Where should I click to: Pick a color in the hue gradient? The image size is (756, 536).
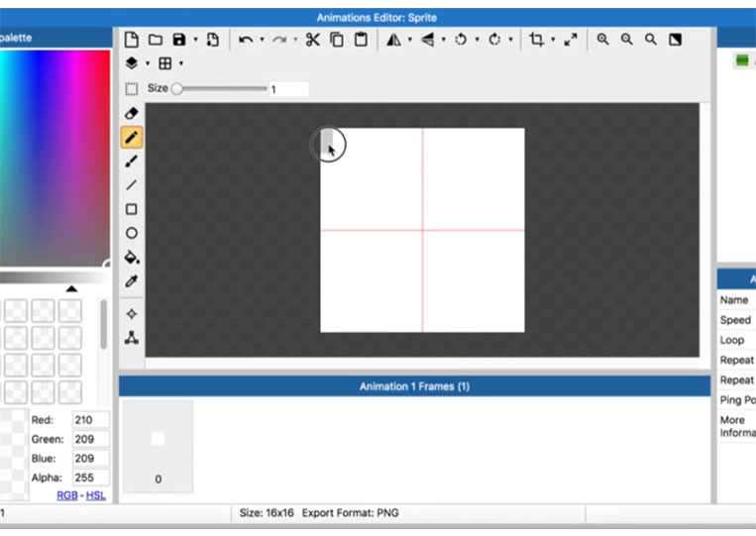54,159
